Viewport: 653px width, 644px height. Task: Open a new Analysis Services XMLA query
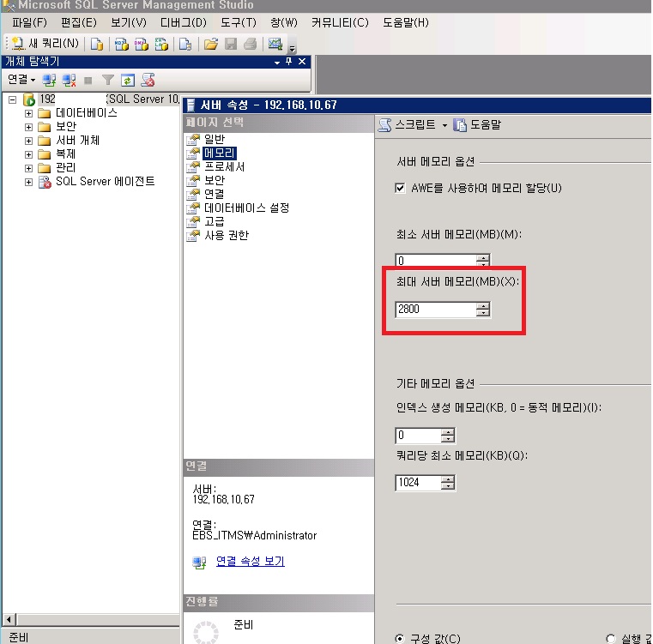point(161,44)
